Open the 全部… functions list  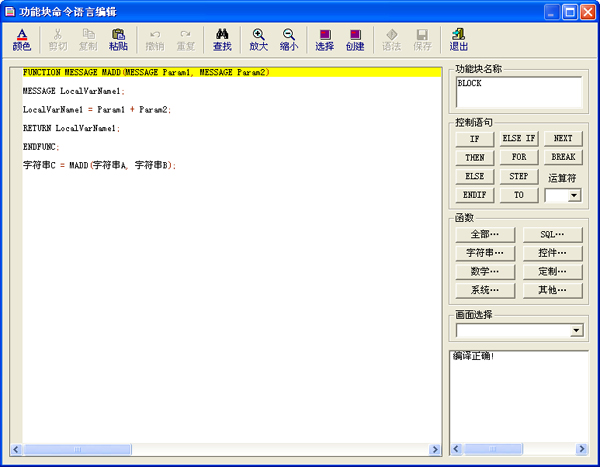(x=485, y=235)
